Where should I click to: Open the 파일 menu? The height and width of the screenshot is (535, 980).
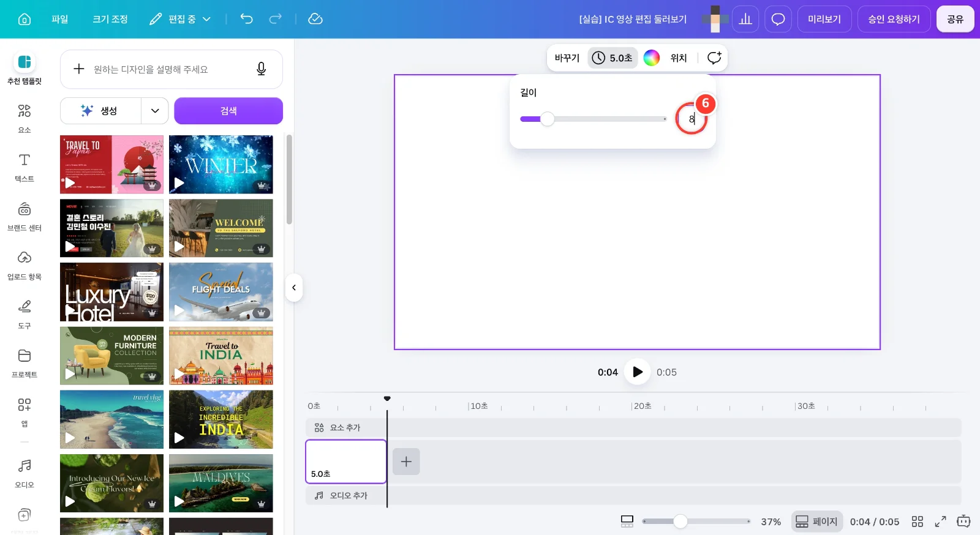pos(60,19)
